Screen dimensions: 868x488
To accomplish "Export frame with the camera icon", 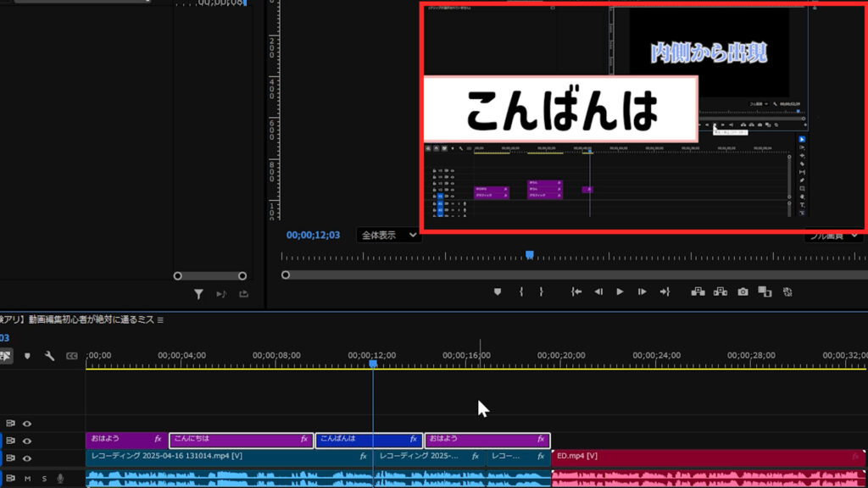I will [x=743, y=291].
